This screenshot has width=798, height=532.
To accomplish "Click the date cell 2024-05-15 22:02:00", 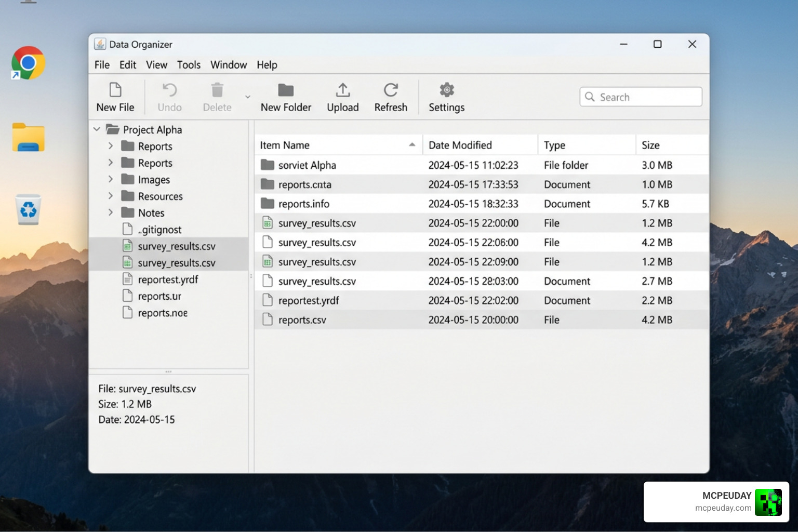I will tap(473, 300).
